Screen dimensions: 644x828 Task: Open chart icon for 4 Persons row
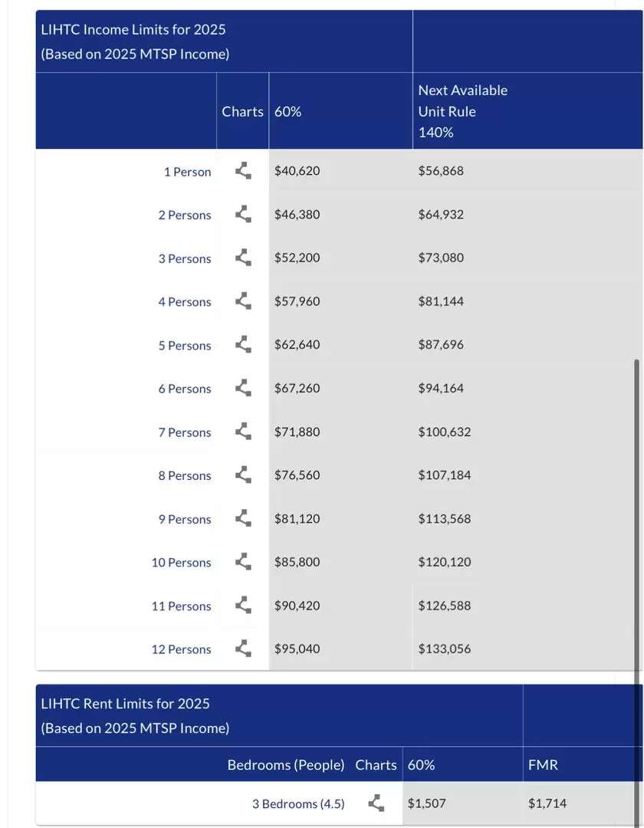[x=243, y=301]
